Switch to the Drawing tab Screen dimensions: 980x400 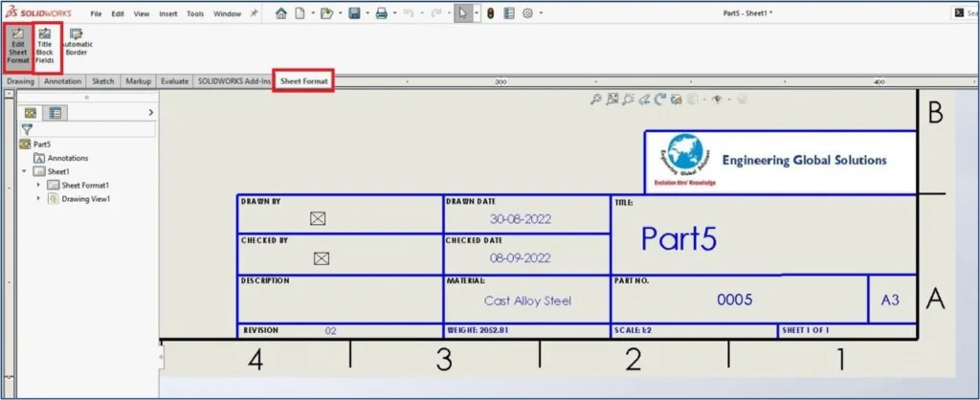pyautogui.click(x=21, y=81)
